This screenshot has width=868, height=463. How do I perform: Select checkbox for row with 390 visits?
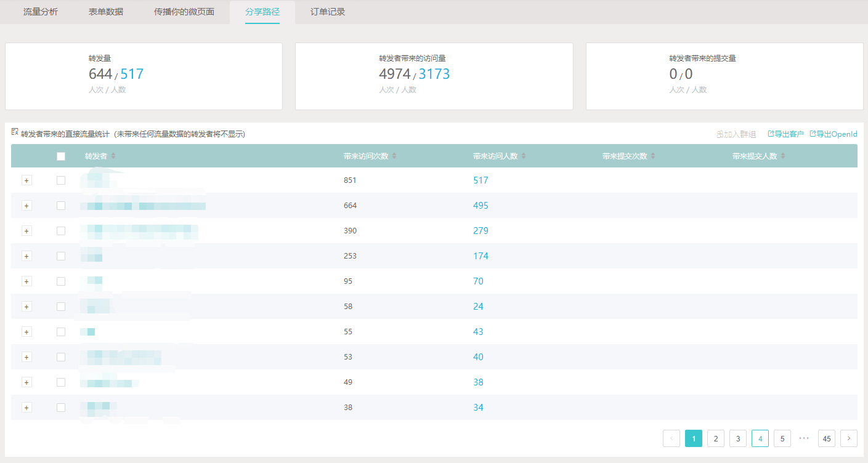[61, 231]
